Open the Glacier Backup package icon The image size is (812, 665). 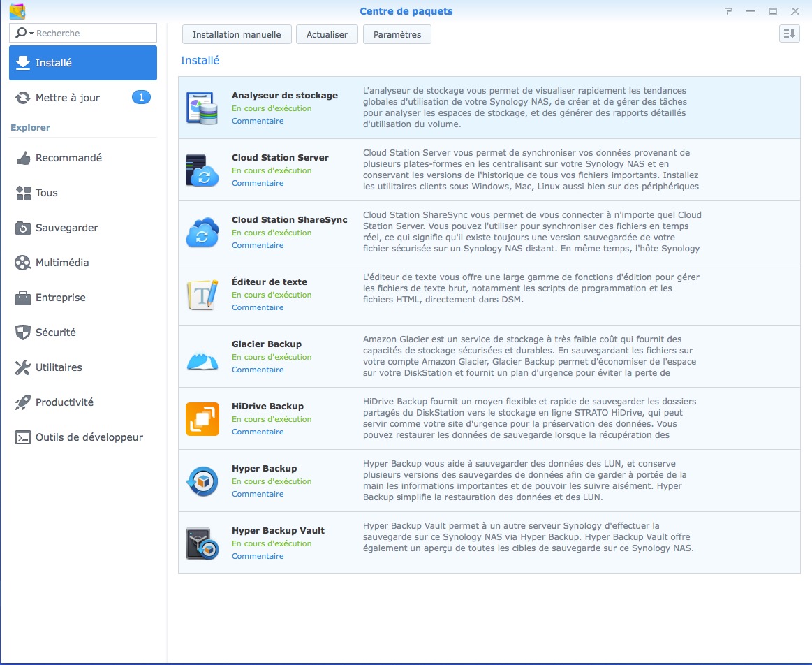point(202,357)
